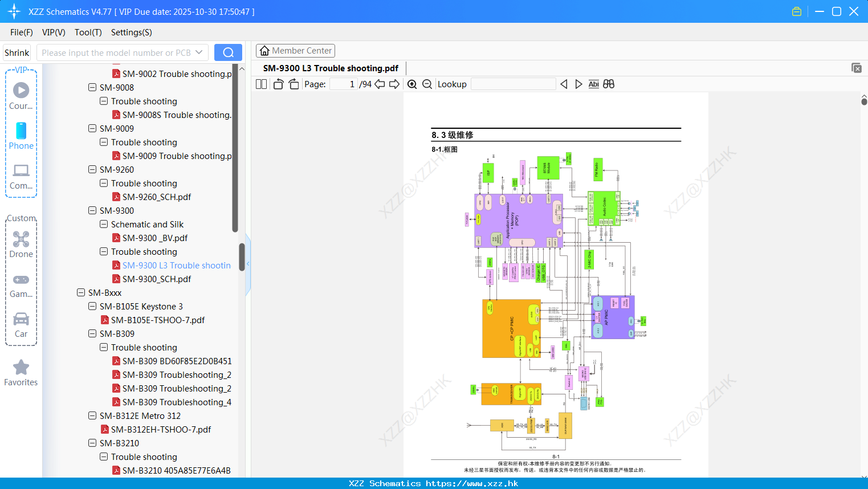Collapse the SM-B3210 node

[x=92, y=443]
